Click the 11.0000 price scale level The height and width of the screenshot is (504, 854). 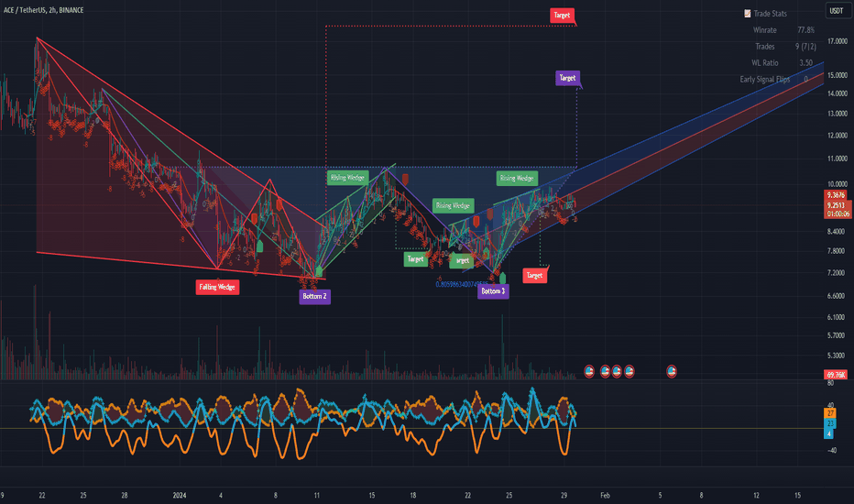pos(838,159)
